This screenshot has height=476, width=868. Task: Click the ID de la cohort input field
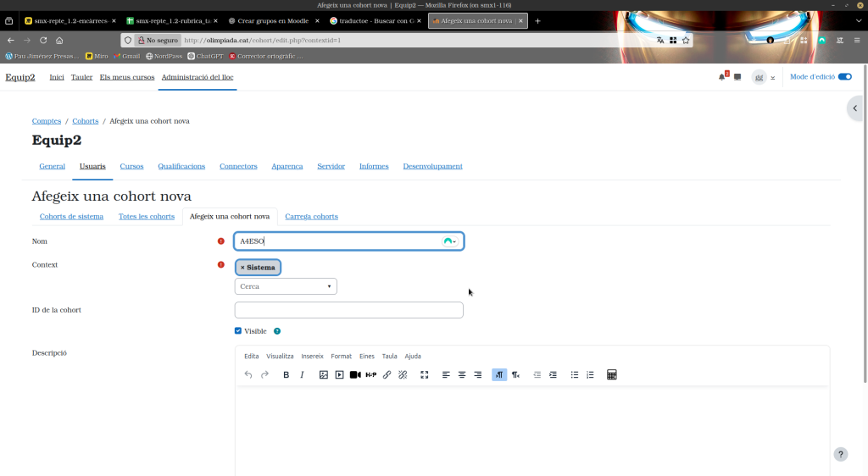click(348, 310)
